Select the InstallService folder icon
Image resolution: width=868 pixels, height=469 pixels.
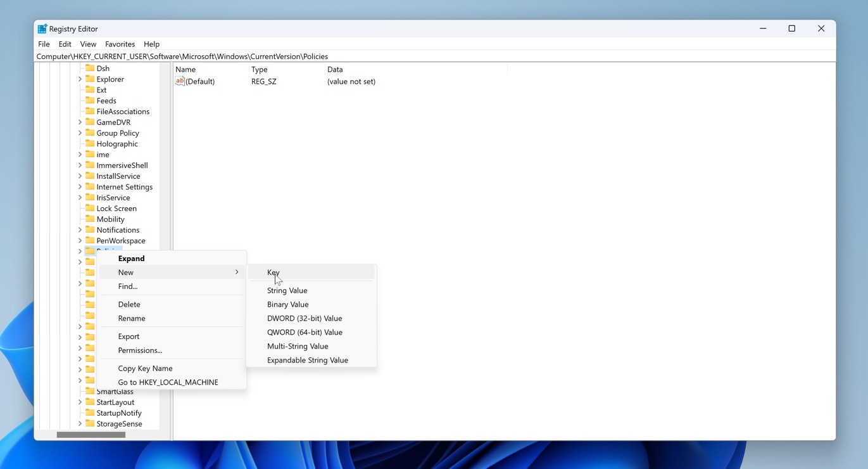(x=90, y=176)
